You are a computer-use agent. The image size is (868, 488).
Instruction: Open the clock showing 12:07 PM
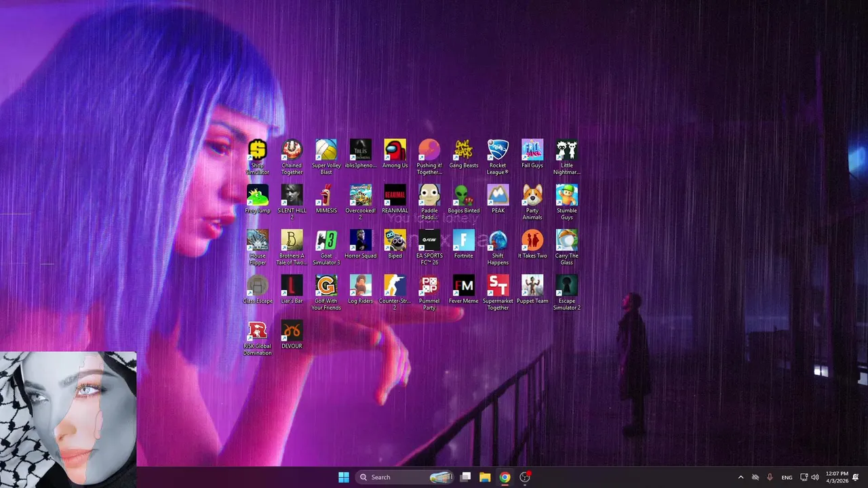836,477
